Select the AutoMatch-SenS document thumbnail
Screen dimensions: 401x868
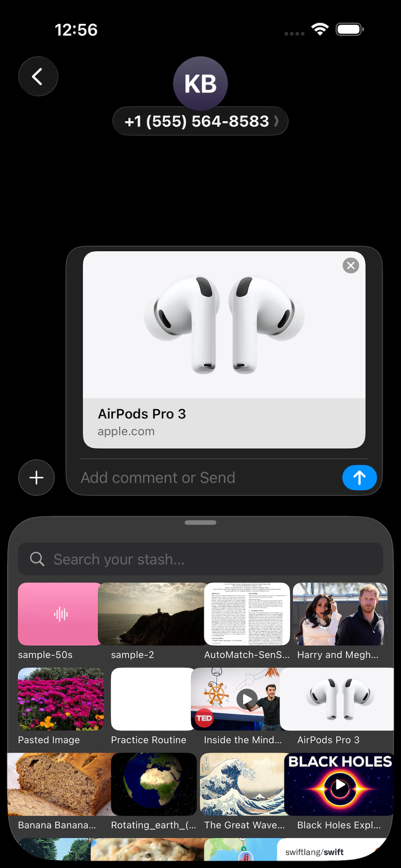tap(247, 614)
